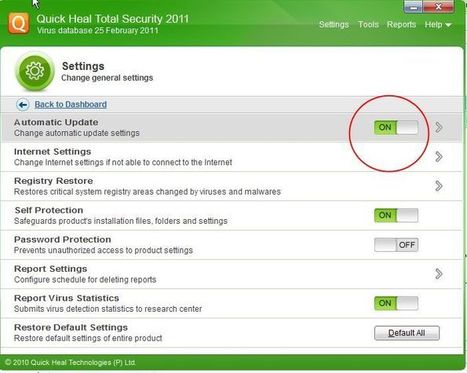Click 'Prevents unauthorized access to product settings' text
This screenshot has height=373, width=467.
(x=103, y=250)
